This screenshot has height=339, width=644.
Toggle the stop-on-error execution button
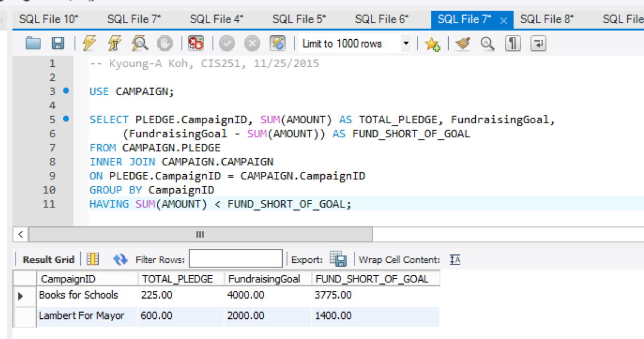[196, 43]
